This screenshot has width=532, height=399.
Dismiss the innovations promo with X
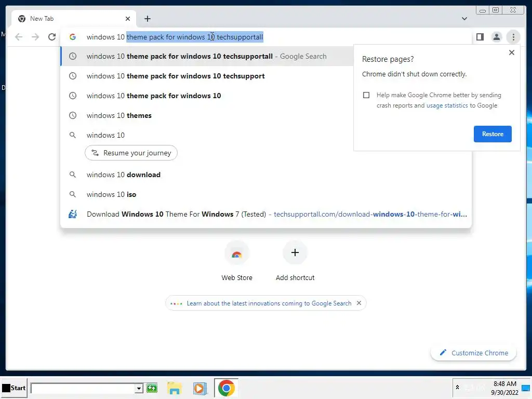pyautogui.click(x=359, y=303)
